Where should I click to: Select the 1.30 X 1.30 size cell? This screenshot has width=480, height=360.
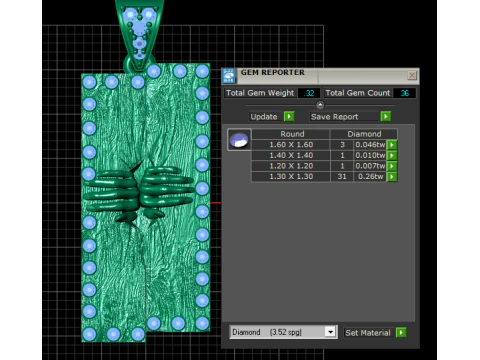point(291,177)
